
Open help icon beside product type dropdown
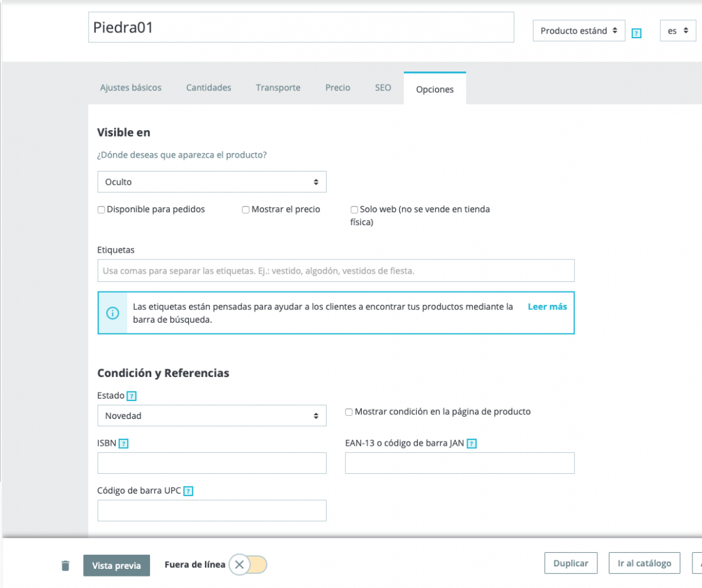(636, 33)
